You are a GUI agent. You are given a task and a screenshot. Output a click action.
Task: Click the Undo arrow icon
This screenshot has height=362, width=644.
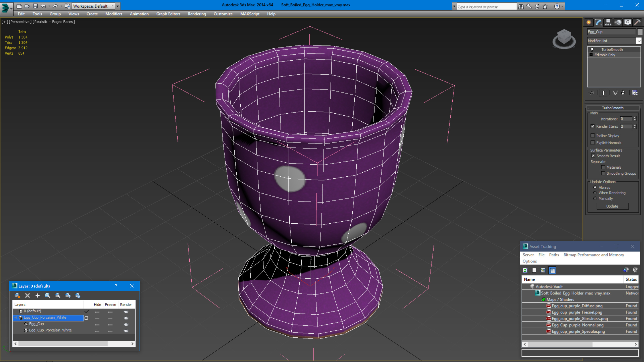click(43, 6)
